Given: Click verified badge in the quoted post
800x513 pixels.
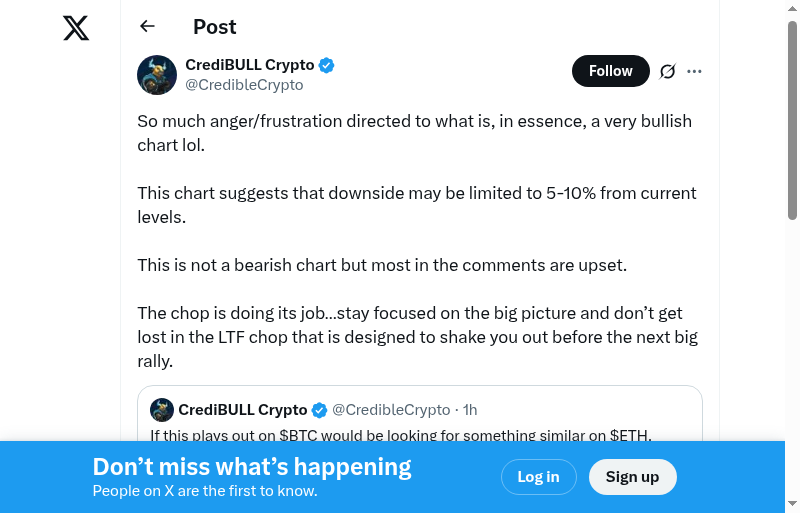Looking at the screenshot, I should click(320, 410).
